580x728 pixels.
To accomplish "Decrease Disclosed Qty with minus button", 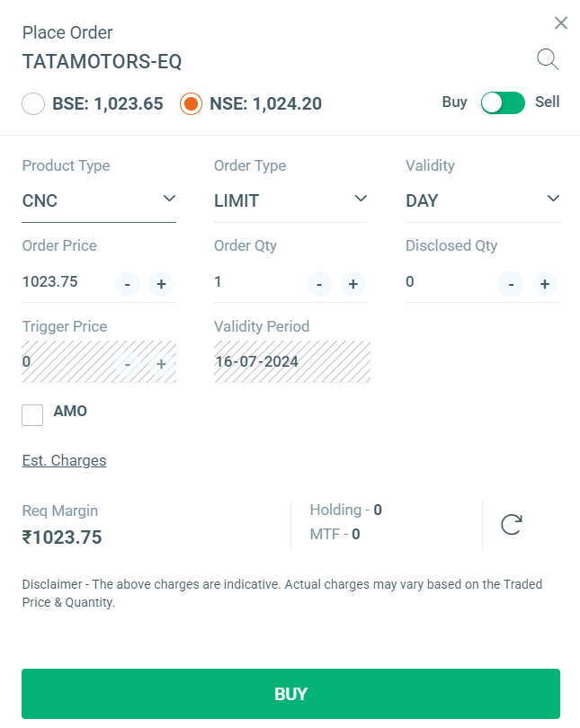I will 511,284.
